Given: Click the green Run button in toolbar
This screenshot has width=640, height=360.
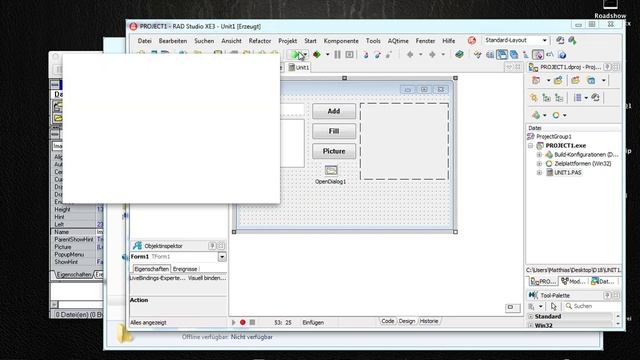Looking at the screenshot, I should (x=295, y=55).
